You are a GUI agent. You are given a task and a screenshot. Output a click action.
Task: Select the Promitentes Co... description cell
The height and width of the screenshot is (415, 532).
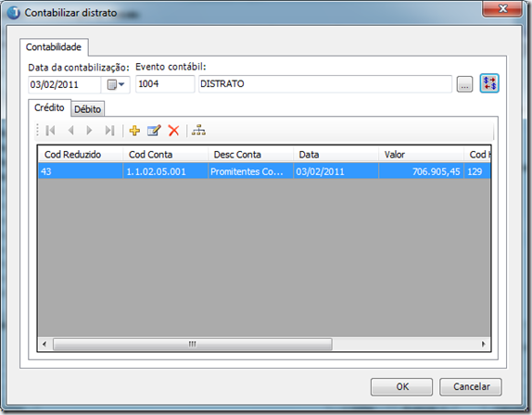pyautogui.click(x=250, y=171)
